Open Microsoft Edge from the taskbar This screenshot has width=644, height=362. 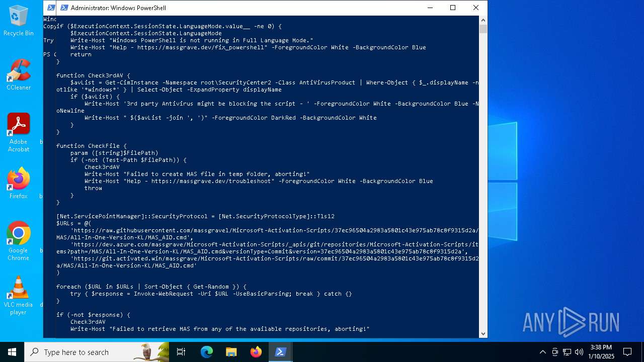pos(207,352)
